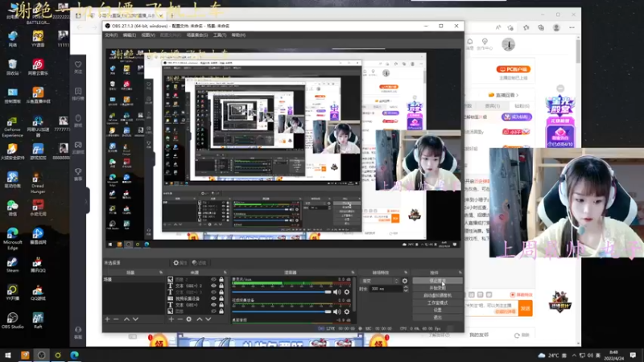
Task: Open YY开播 desktop shortcut
Action: click(12, 293)
